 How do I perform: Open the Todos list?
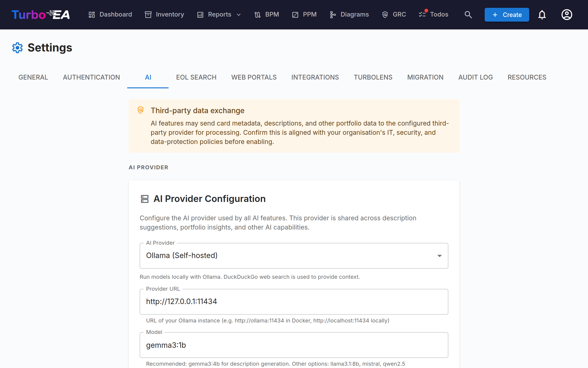[434, 14]
